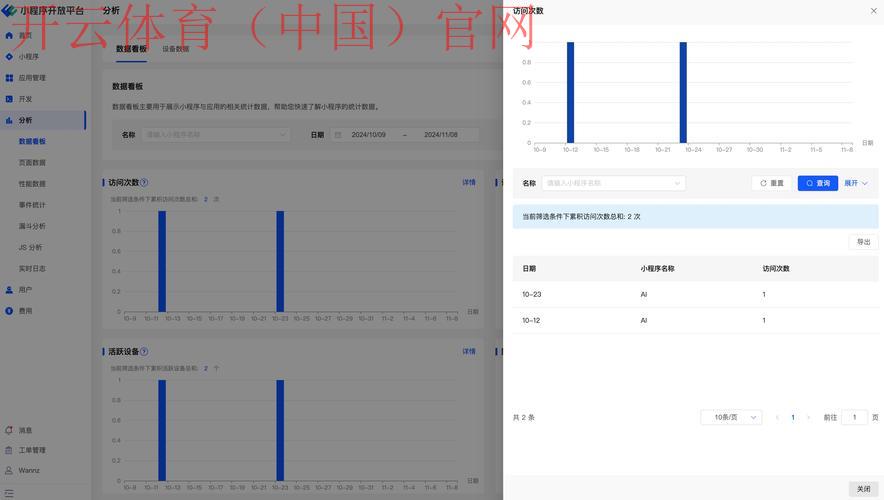Click the 访问次数 column header in the table
The height and width of the screenshot is (500, 884).
[x=776, y=269]
